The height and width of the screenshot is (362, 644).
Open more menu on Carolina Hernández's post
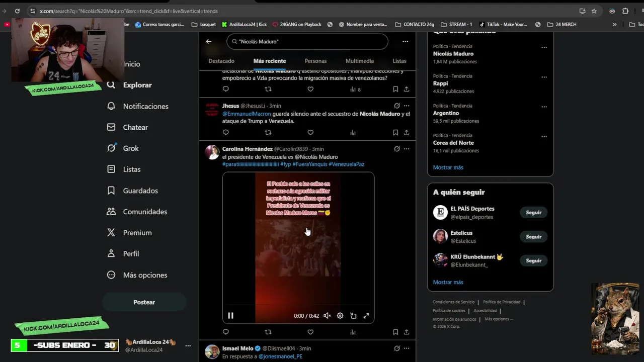click(407, 149)
